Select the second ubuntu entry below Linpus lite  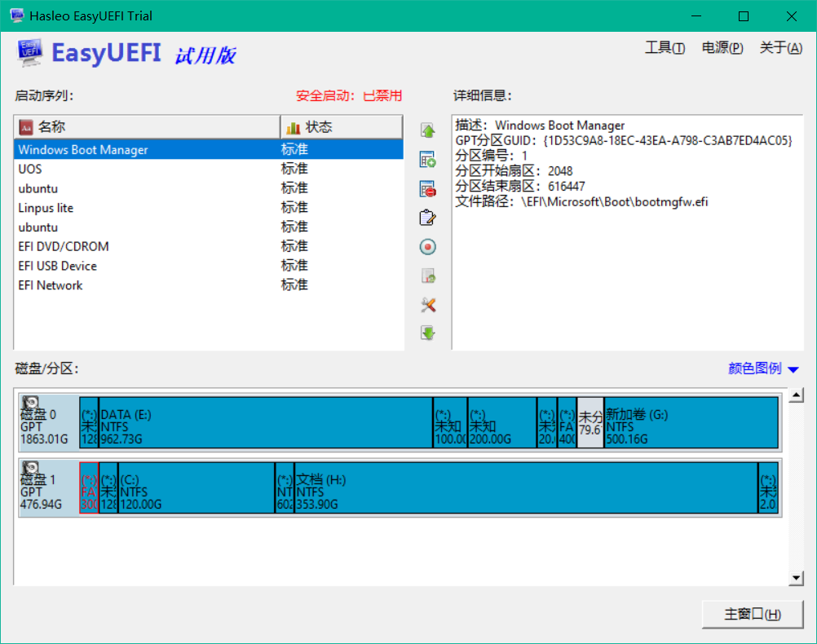(209, 227)
